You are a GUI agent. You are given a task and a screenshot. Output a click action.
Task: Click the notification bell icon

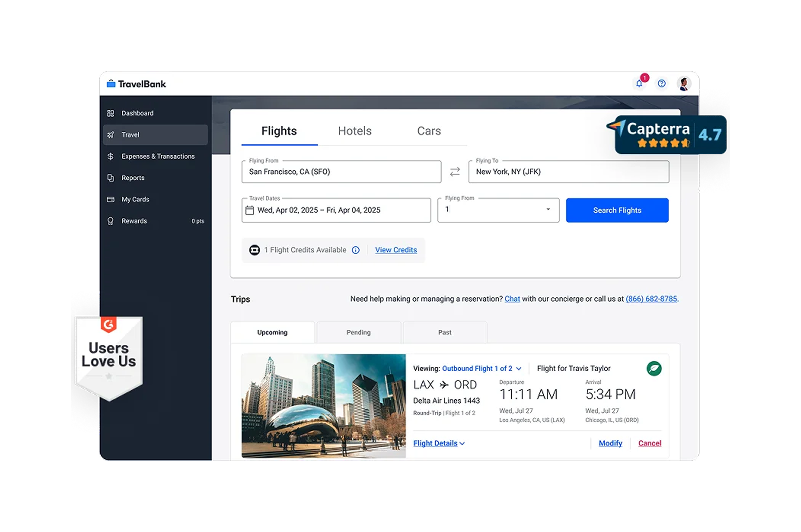tap(639, 84)
